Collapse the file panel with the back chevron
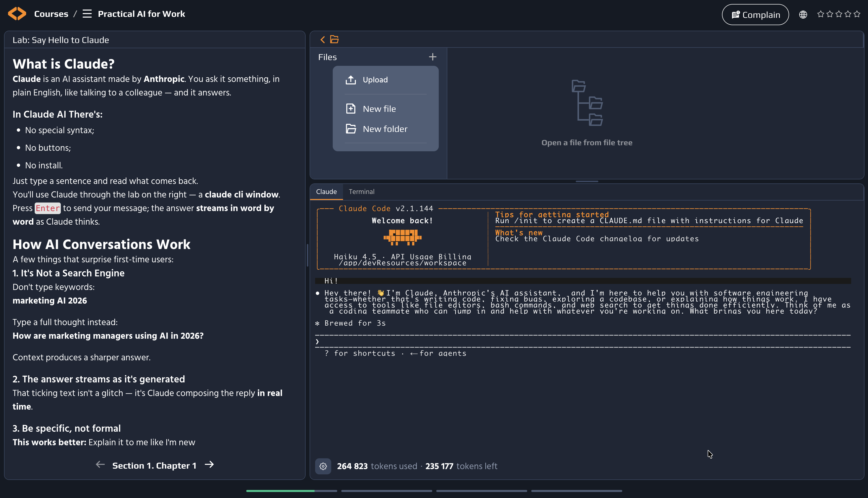 pos(322,40)
